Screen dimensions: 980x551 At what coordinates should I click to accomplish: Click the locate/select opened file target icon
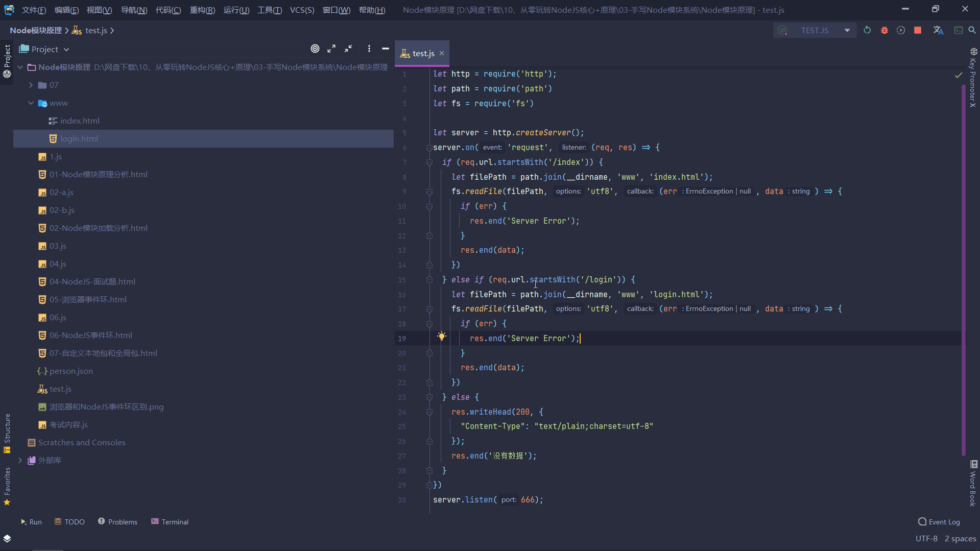point(315,49)
